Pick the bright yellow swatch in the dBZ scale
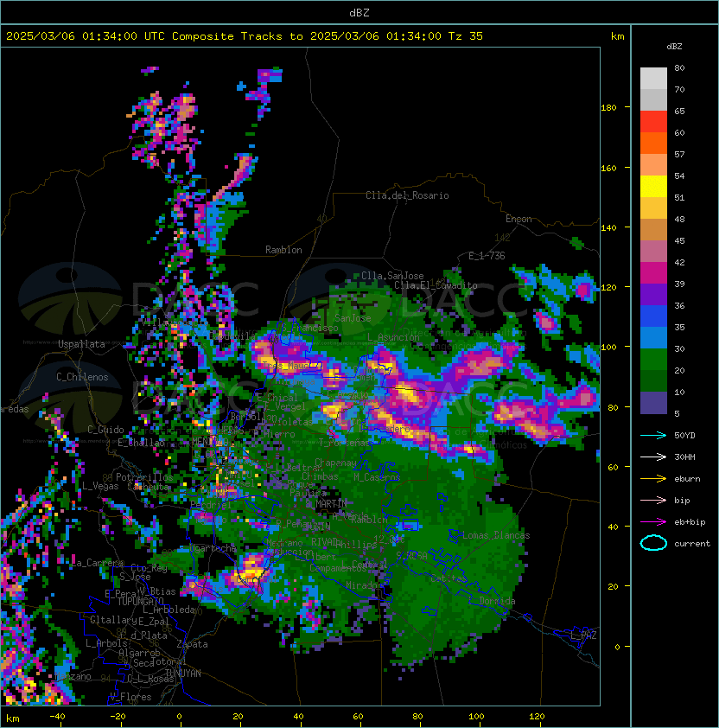The height and width of the screenshot is (728, 719). [653, 187]
